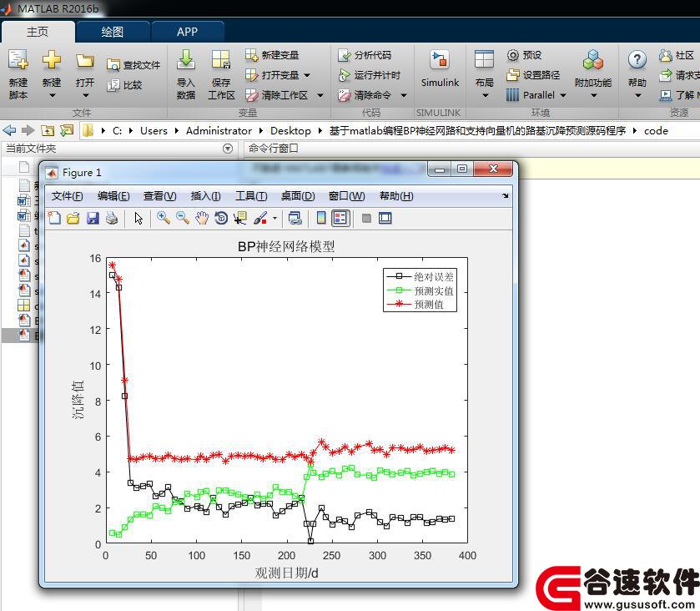
Task: Toggle Edit Plot arrow tool
Action: click(138, 218)
